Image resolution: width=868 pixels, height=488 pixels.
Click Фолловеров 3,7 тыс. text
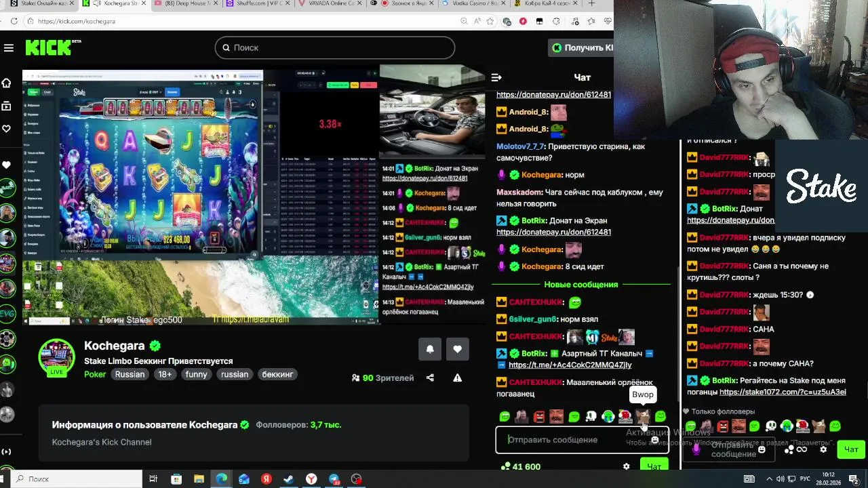click(x=298, y=425)
